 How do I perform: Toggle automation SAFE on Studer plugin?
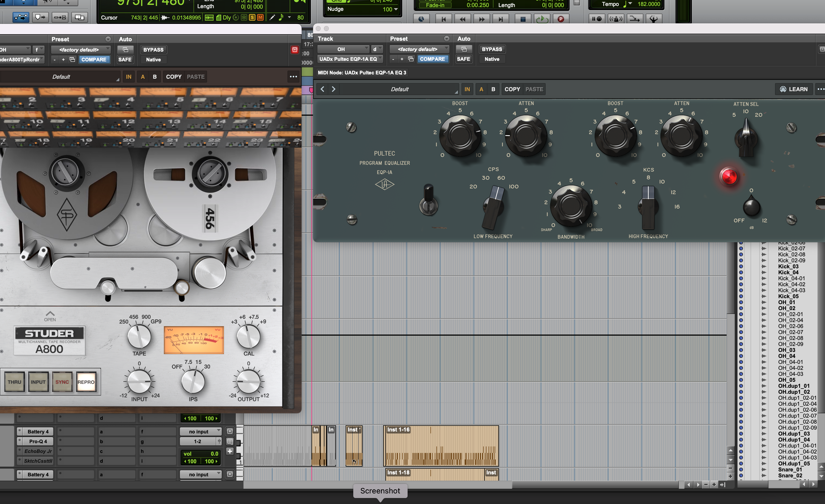[125, 59]
